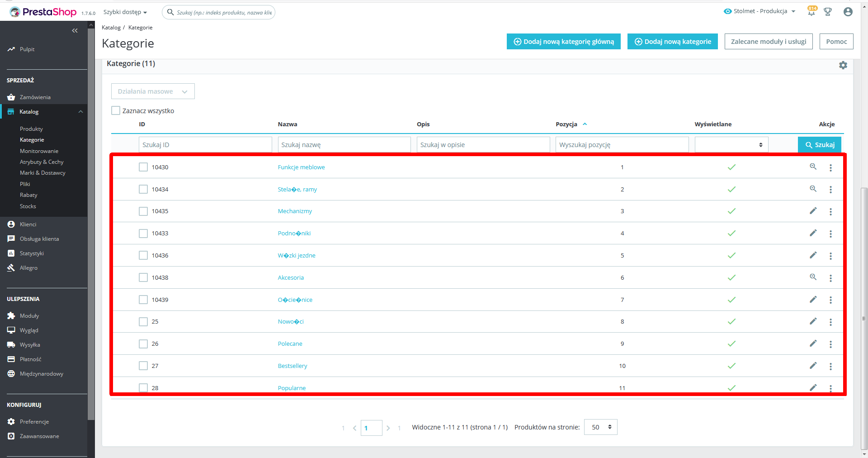Click the view magnifier icon for Funkcje meblowe
Image resolution: width=868 pixels, height=458 pixels.
point(813,167)
